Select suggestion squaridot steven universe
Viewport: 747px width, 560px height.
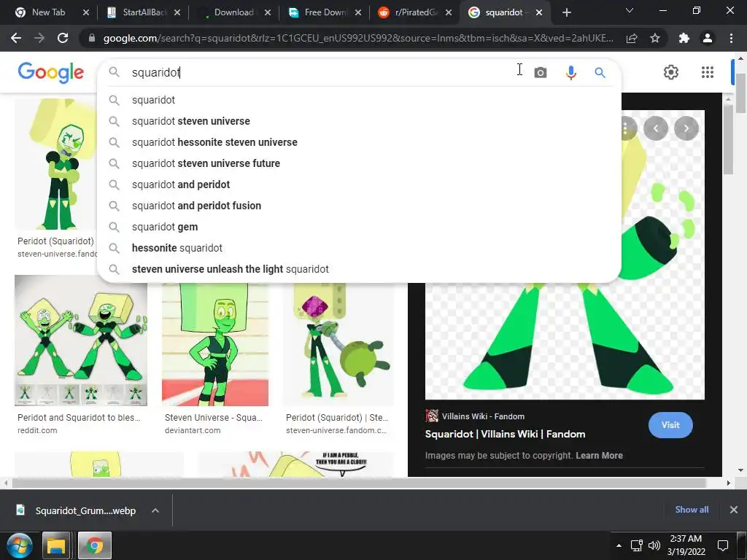coord(359,121)
